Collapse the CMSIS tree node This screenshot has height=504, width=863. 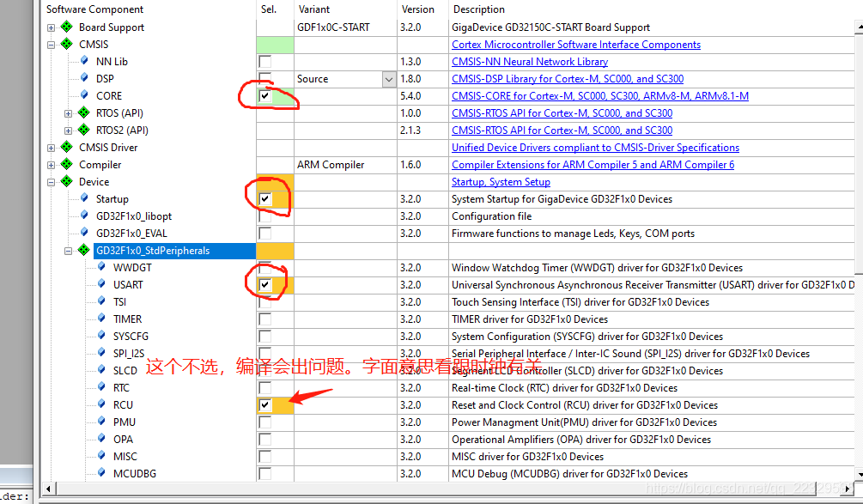[52, 45]
